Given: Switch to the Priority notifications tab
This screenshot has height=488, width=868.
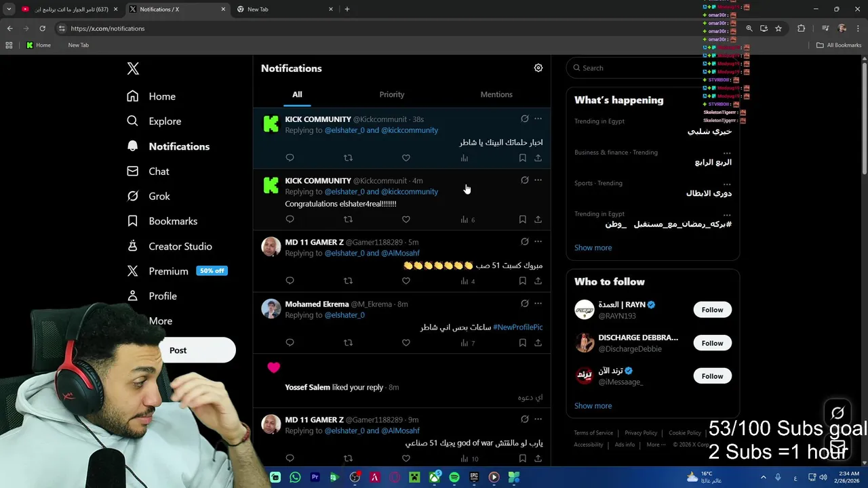Looking at the screenshot, I should [392, 94].
